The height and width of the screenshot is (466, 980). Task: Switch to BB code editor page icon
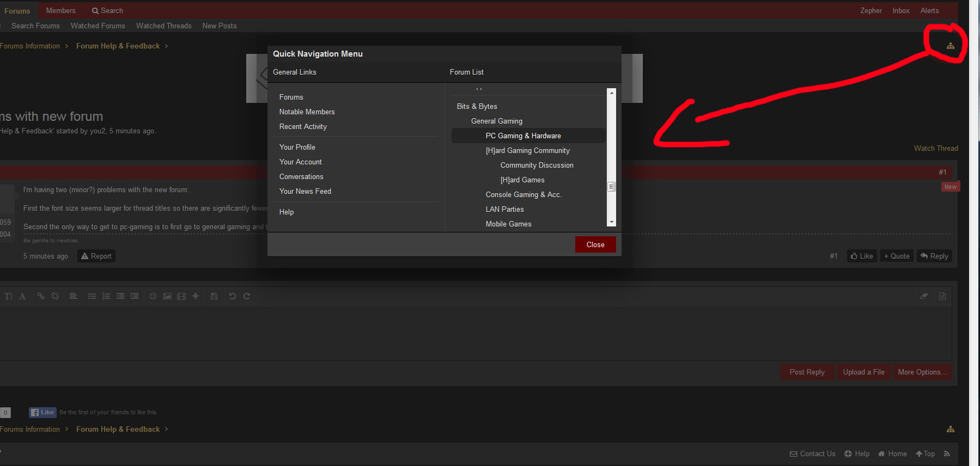click(942, 296)
